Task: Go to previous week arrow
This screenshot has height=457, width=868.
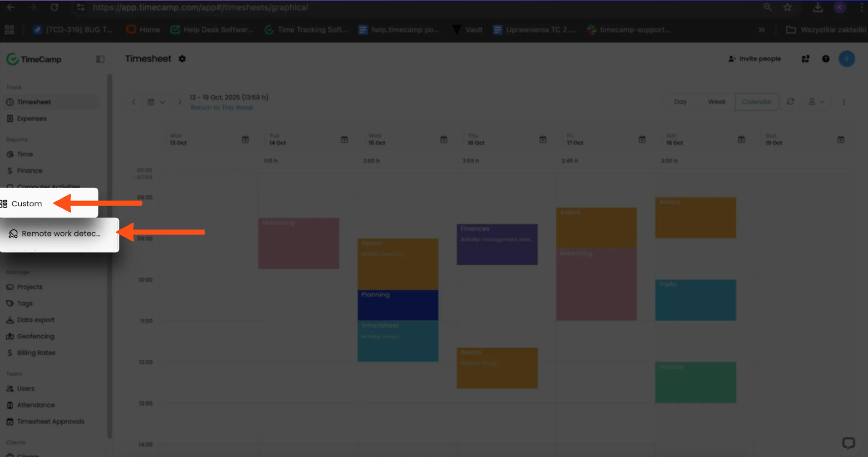Action: pos(134,102)
